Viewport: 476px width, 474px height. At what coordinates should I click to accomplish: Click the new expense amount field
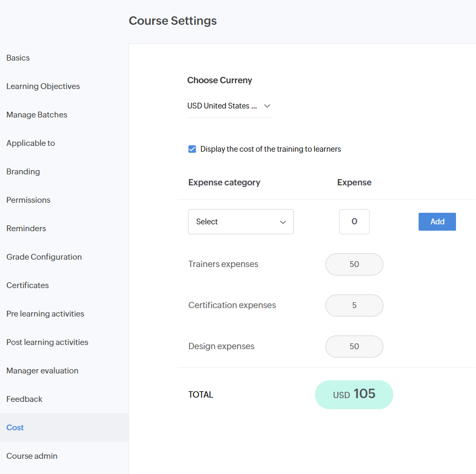[354, 222]
